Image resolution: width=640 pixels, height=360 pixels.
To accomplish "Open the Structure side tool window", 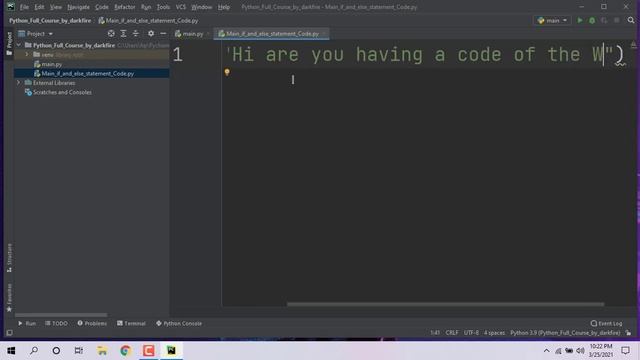I will (9, 258).
